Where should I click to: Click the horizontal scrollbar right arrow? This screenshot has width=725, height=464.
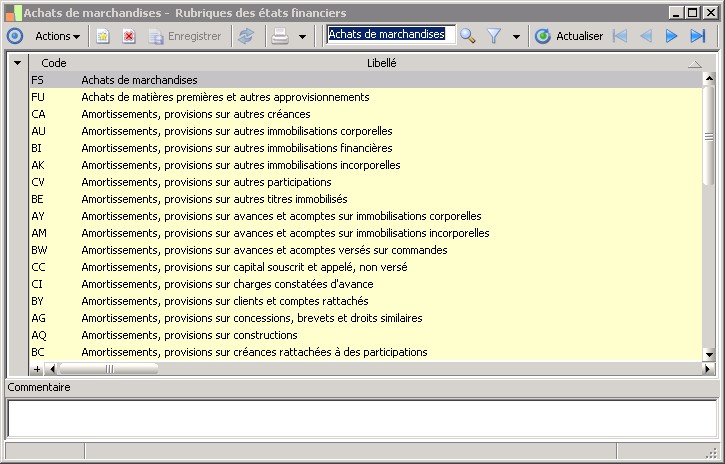click(x=707, y=369)
